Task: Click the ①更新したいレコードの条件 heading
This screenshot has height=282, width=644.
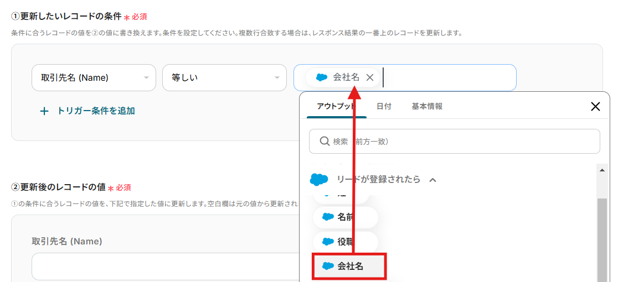Action: [x=66, y=17]
